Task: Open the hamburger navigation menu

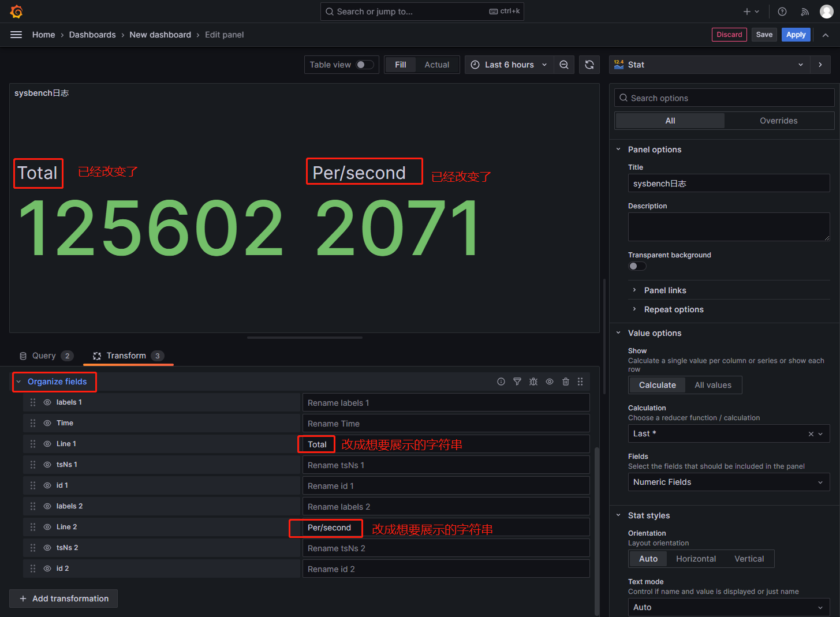Action: pyautogui.click(x=16, y=35)
